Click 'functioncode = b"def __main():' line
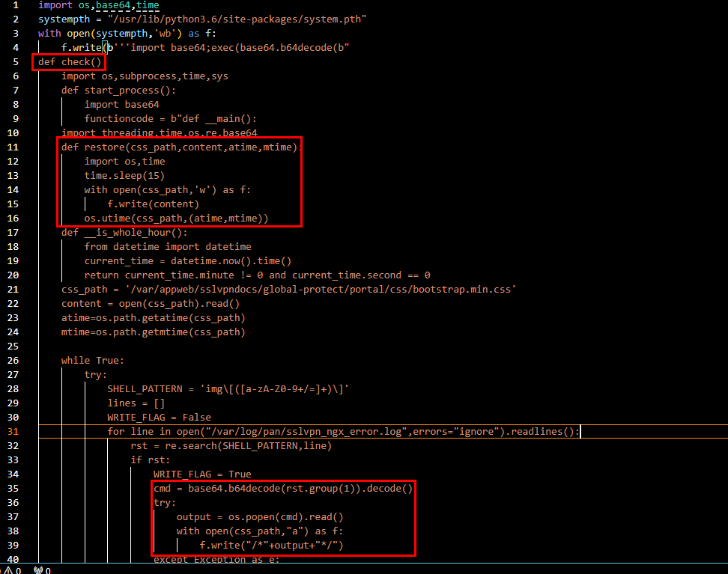Viewport: 728px width, 574px height. point(171,118)
